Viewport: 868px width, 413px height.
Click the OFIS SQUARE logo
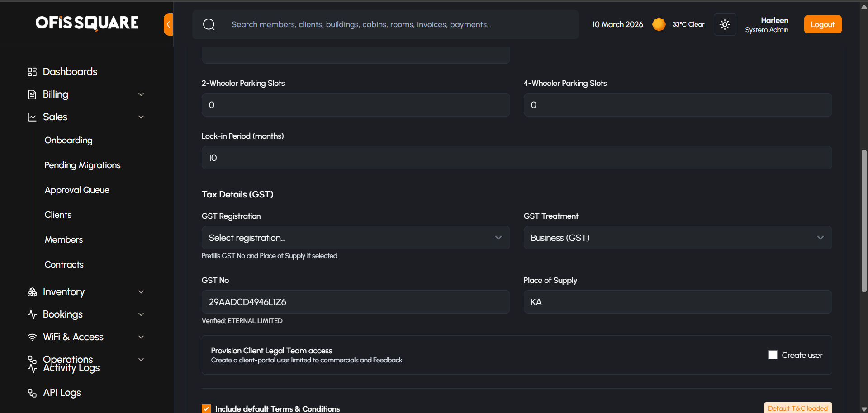pos(87,23)
